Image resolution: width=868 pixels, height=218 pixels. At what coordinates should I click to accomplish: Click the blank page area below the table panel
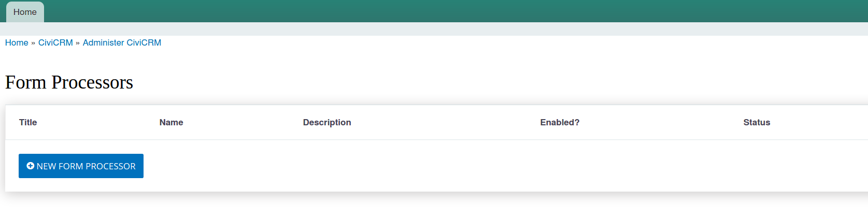[434, 206]
